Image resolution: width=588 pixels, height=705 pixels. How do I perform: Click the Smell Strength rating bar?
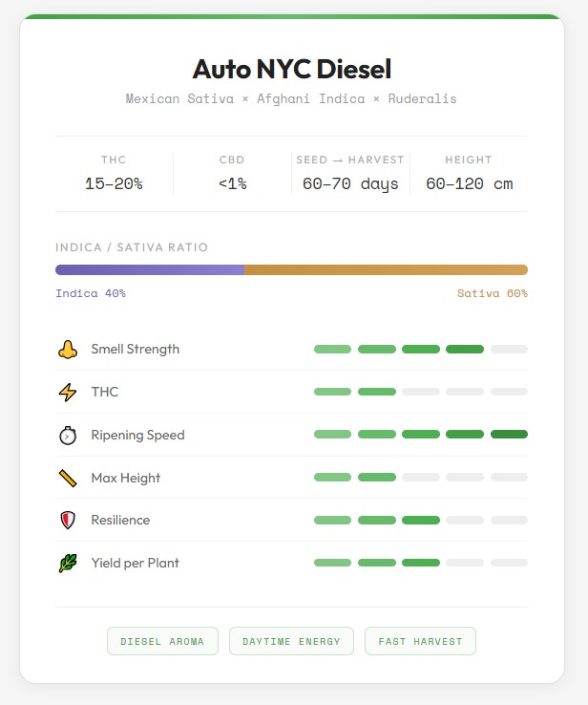[420, 350]
